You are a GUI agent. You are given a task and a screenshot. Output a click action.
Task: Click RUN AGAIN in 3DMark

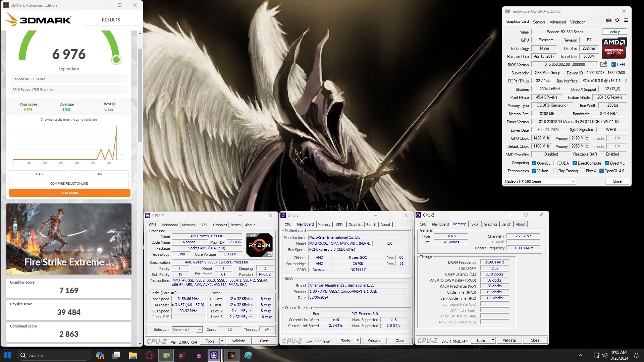[70, 193]
